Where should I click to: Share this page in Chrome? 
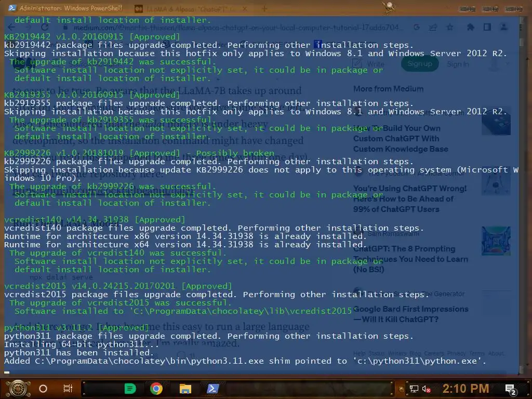[433, 28]
